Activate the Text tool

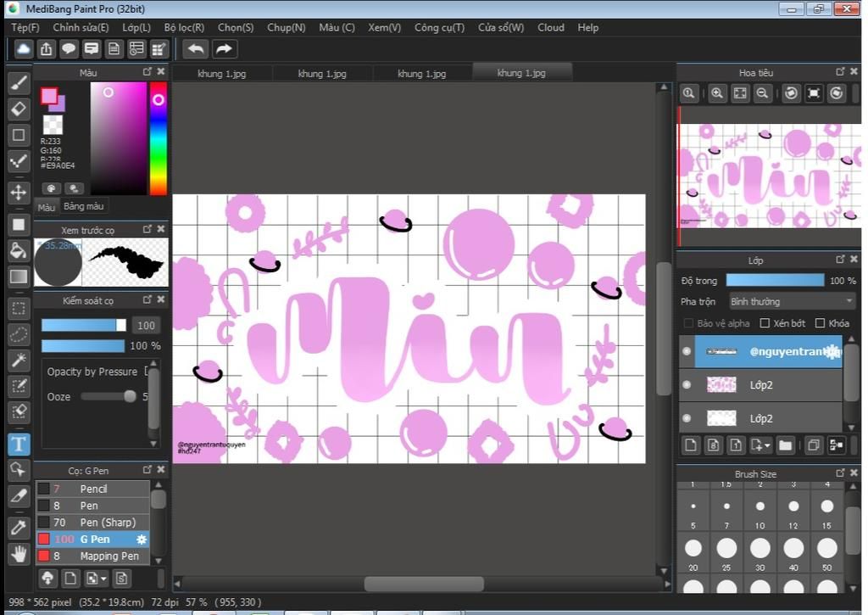pos(19,444)
